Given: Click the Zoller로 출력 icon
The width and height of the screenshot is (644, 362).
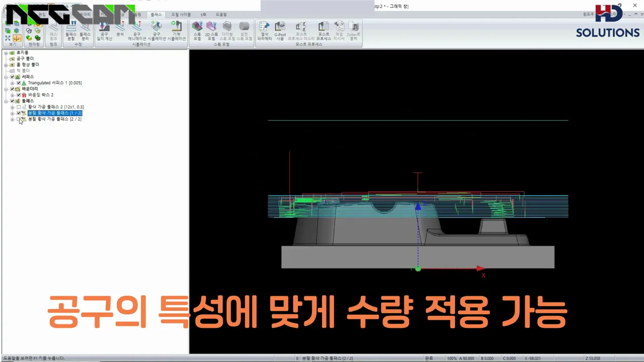Looking at the screenshot, I should 354,30.
